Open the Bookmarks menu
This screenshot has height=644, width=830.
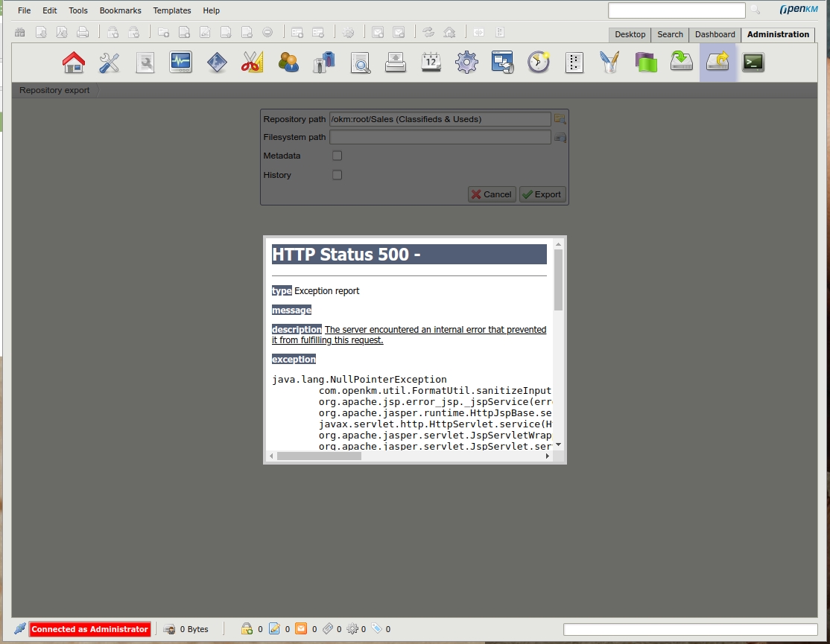point(120,10)
